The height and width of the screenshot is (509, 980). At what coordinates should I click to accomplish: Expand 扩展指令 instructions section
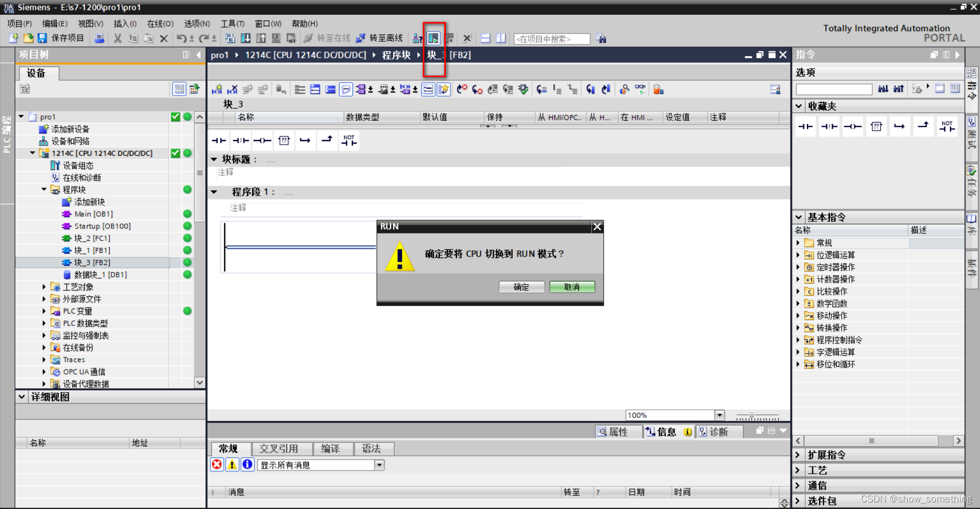click(x=799, y=455)
